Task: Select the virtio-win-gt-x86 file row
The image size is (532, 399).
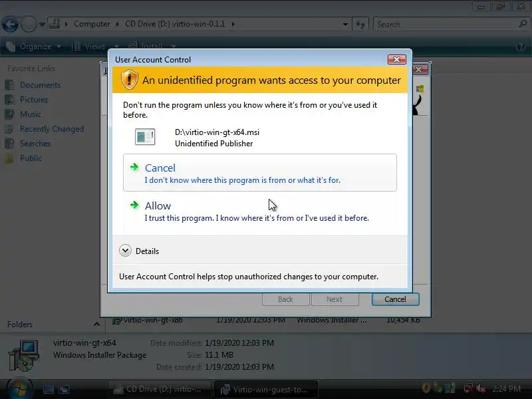Action: (x=267, y=320)
